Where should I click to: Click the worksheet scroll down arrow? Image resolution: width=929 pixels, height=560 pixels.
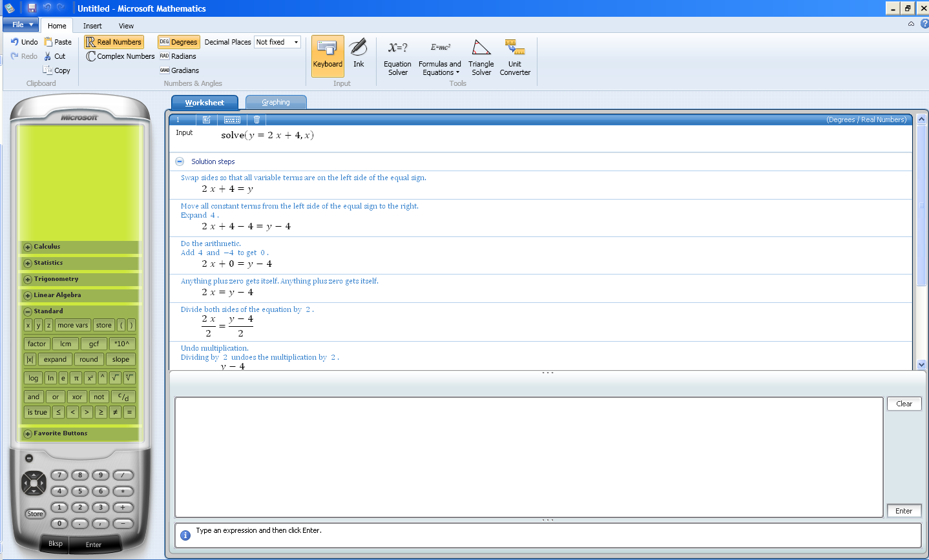tap(921, 365)
